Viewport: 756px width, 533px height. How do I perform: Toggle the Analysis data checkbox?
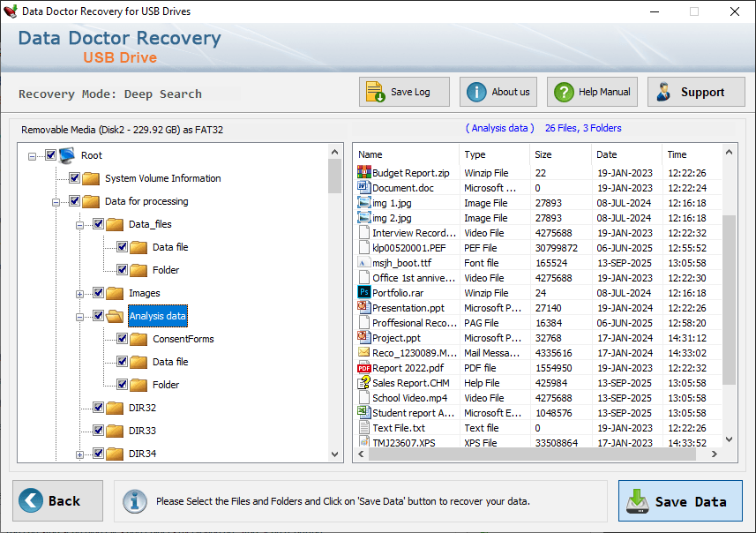tap(98, 315)
